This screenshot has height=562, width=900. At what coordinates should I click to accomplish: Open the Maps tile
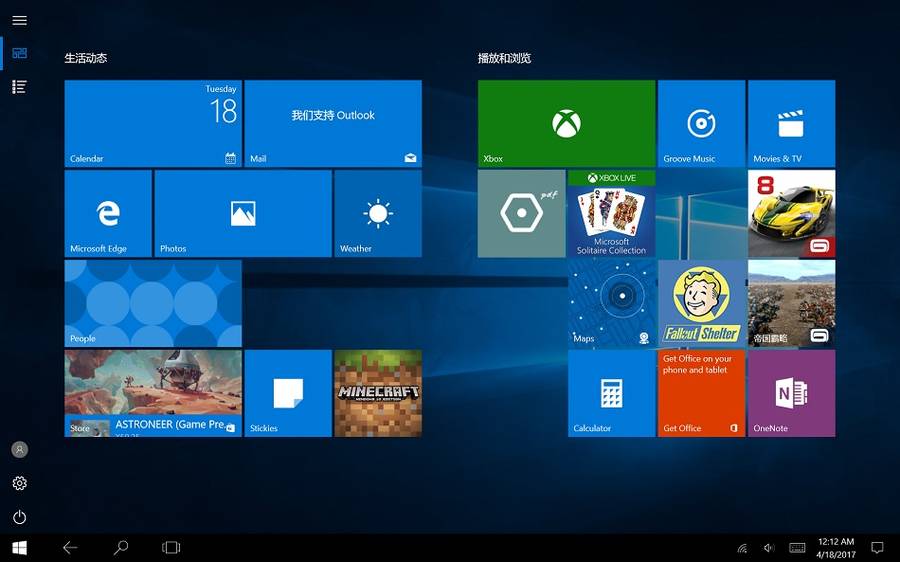[x=611, y=303]
